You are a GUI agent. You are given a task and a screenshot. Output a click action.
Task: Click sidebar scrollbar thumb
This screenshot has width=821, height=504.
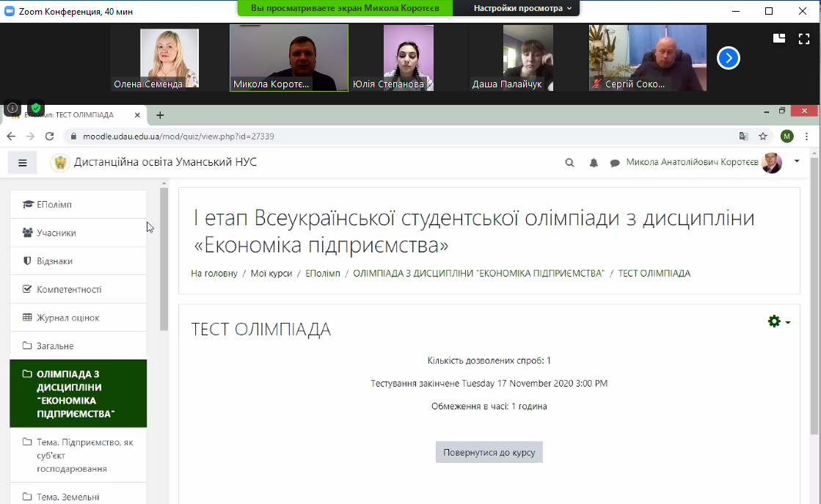[x=164, y=259]
